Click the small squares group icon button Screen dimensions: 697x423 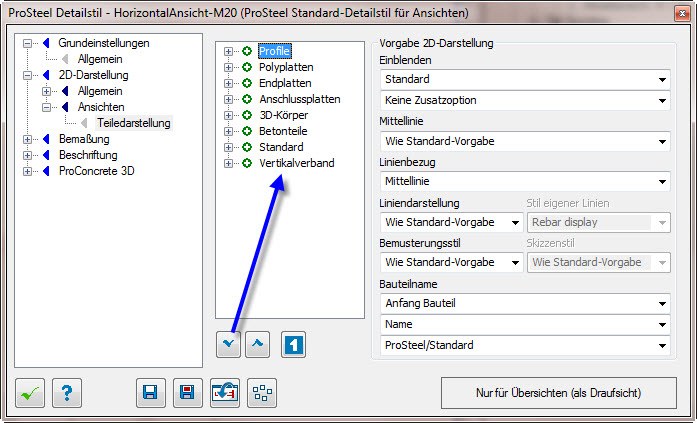pyautogui.click(x=262, y=393)
